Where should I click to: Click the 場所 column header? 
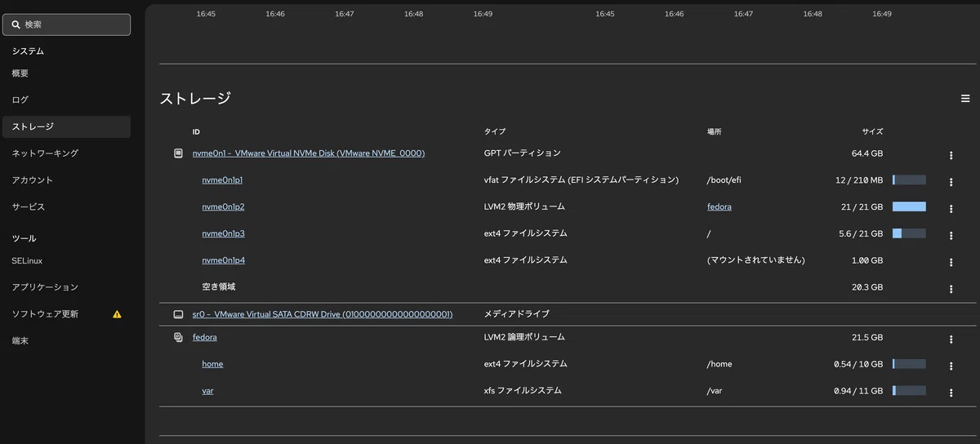715,131
